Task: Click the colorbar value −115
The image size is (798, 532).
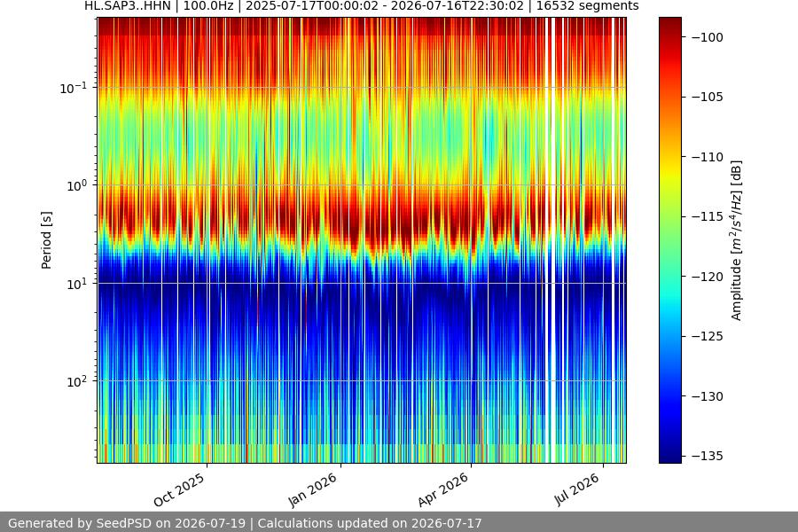Action: tap(707, 216)
